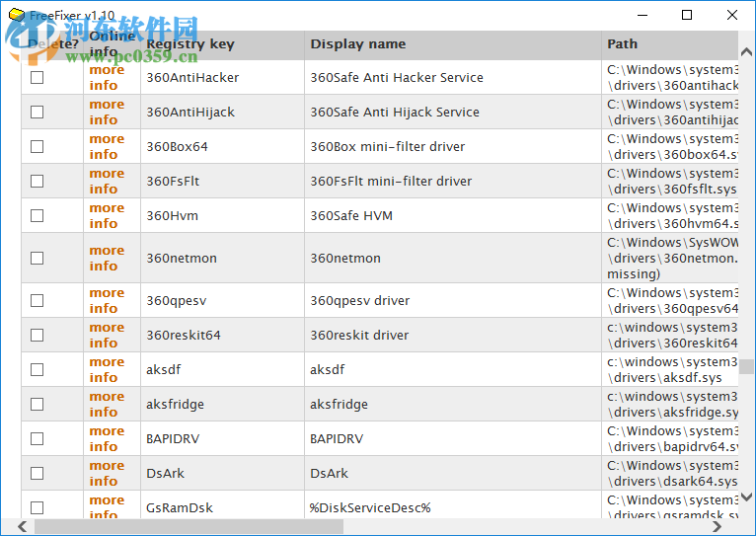Click the 360qpesv driver display name
The image size is (756, 536).
(359, 301)
